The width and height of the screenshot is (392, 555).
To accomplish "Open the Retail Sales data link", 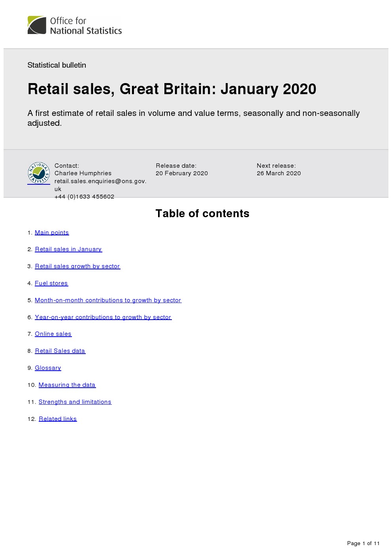I will [60, 351].
